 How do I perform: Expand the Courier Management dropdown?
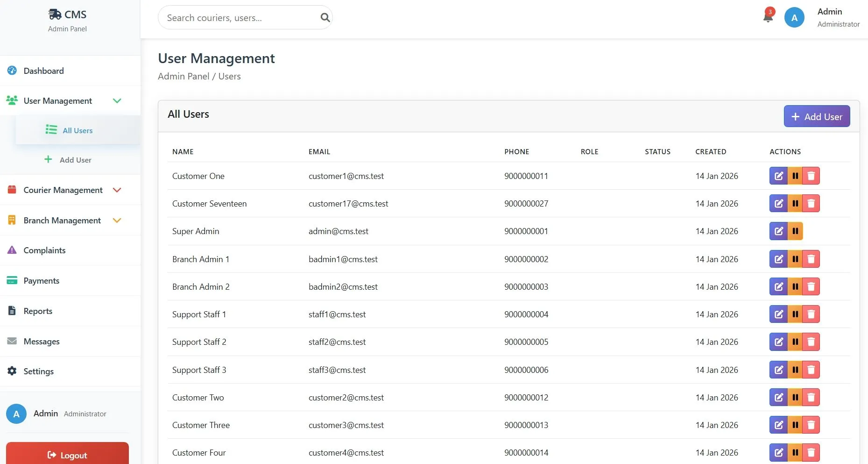pyautogui.click(x=117, y=190)
